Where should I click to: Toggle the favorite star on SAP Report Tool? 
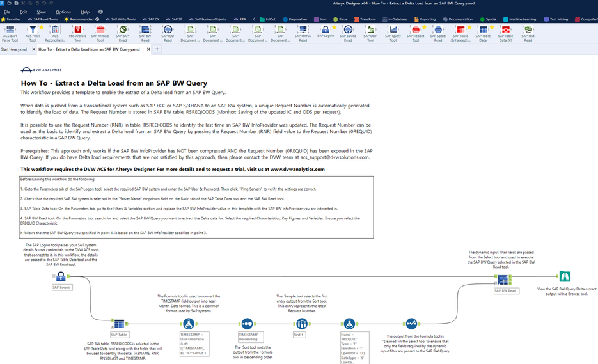tap(424, 27)
